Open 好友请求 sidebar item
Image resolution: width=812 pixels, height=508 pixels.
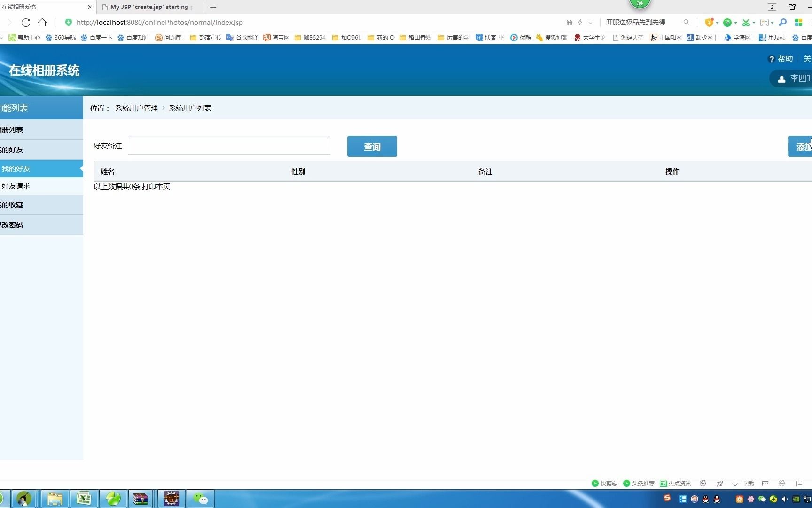click(41, 186)
